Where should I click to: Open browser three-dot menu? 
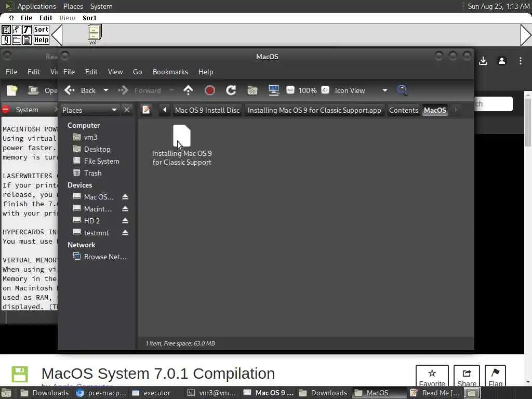tap(521, 61)
